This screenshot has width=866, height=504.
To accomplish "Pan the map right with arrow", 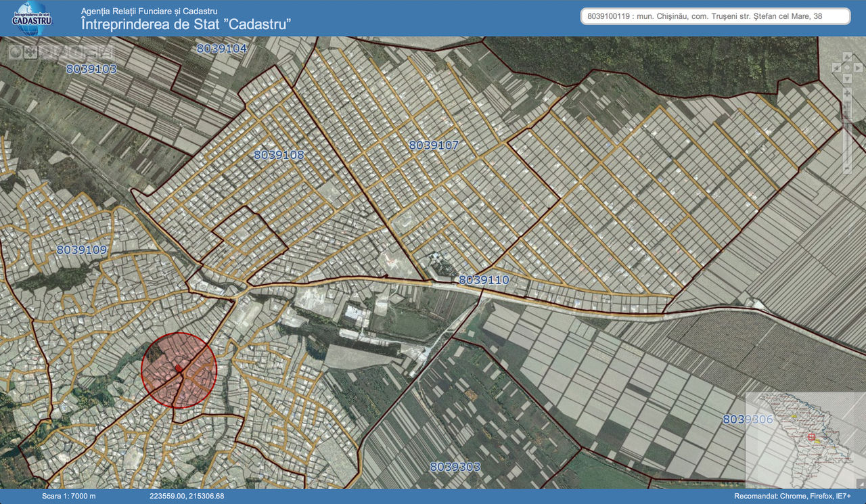I will [x=857, y=68].
